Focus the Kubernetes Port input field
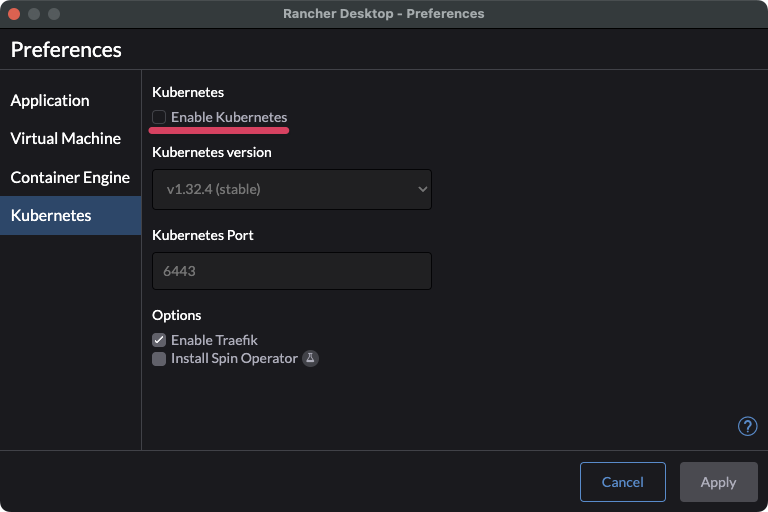This screenshot has width=768, height=512. pos(292,271)
